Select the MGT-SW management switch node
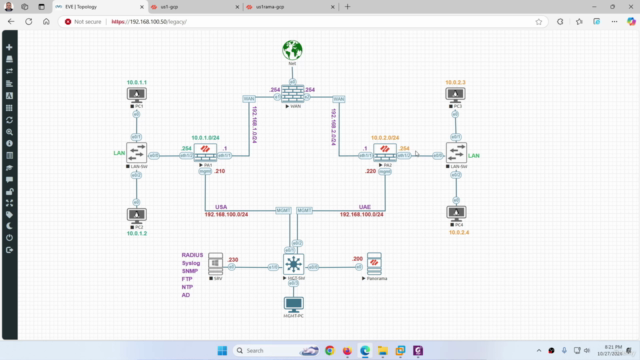This screenshot has height=360, width=640. (293, 264)
